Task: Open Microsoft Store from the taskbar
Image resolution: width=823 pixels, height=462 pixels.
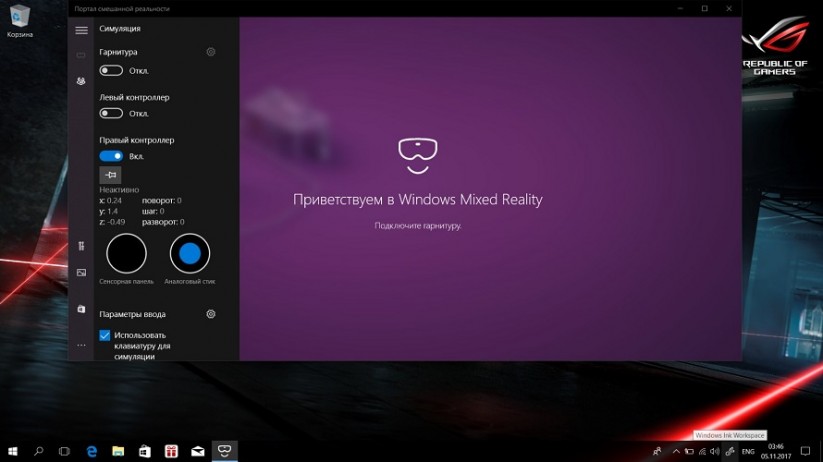Action: pyautogui.click(x=145, y=451)
